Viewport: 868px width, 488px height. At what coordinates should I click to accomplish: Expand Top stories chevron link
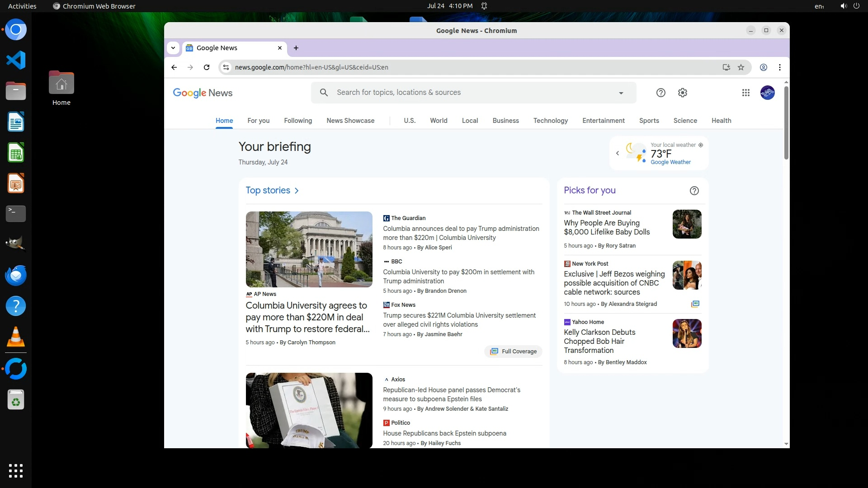coord(297,191)
